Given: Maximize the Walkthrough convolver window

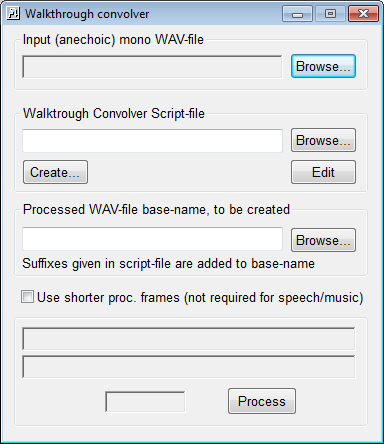Looking at the screenshot, I should point(330,14).
